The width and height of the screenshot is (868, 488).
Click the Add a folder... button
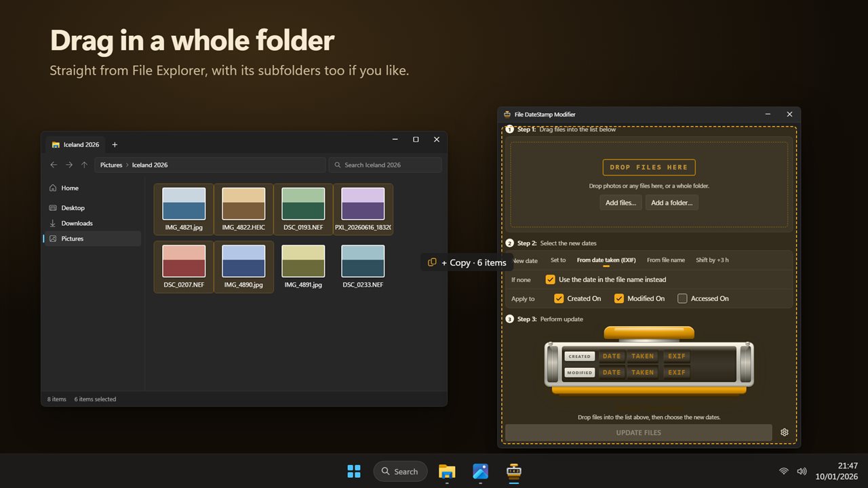coord(671,203)
